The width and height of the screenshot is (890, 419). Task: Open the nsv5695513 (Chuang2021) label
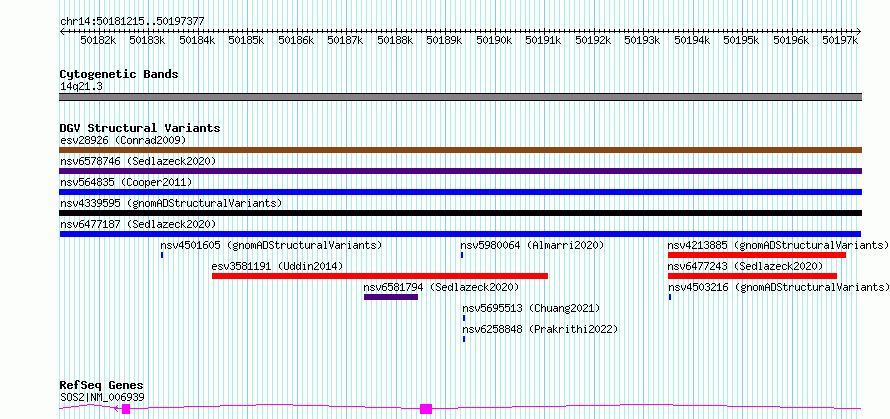(531, 308)
